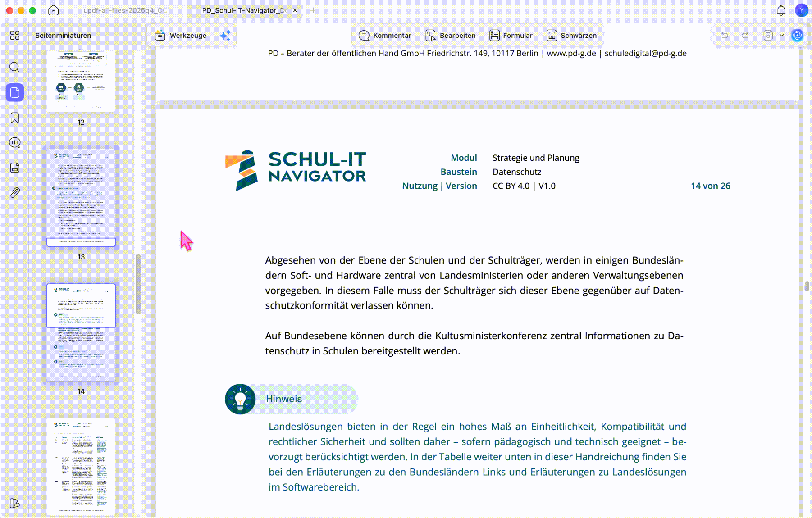Click paragraph starting 'Abgesehen von der Ebene'
The image size is (812, 518).
pyautogui.click(x=474, y=283)
